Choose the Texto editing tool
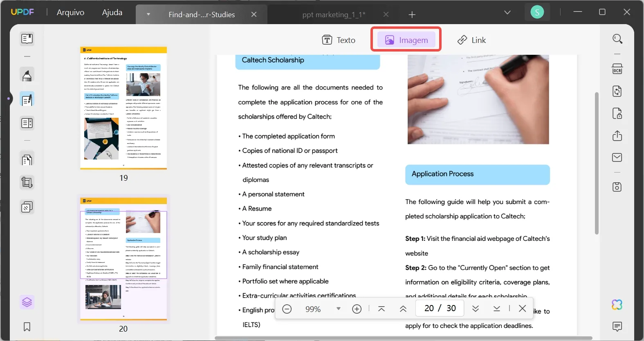644x341 pixels. pyautogui.click(x=339, y=40)
